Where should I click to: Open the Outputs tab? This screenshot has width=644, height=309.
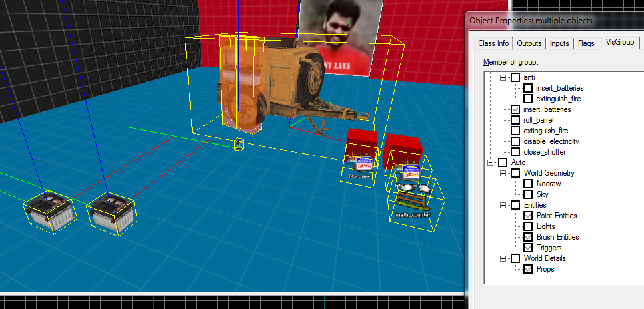tap(529, 43)
